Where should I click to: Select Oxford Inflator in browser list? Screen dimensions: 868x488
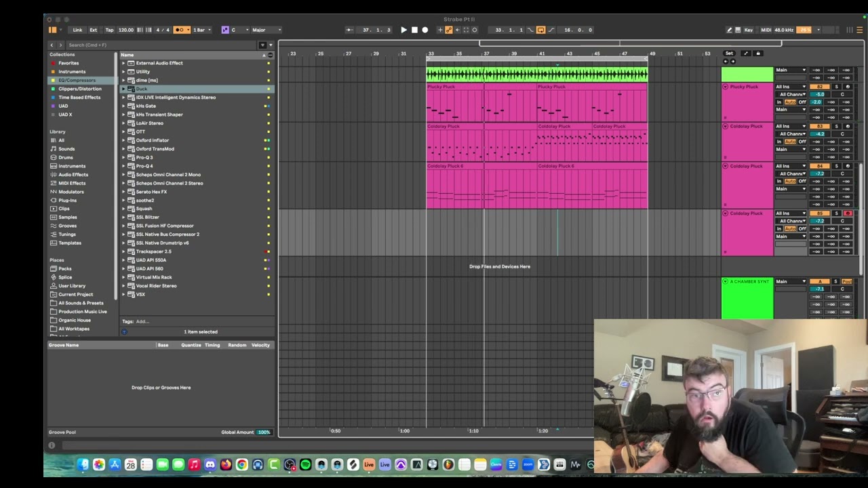pyautogui.click(x=153, y=140)
